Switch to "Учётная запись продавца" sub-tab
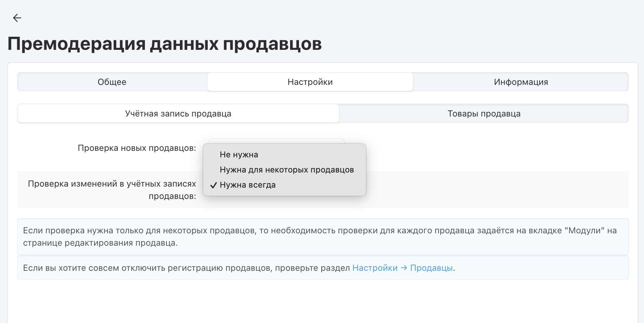644x323 pixels. (x=178, y=114)
